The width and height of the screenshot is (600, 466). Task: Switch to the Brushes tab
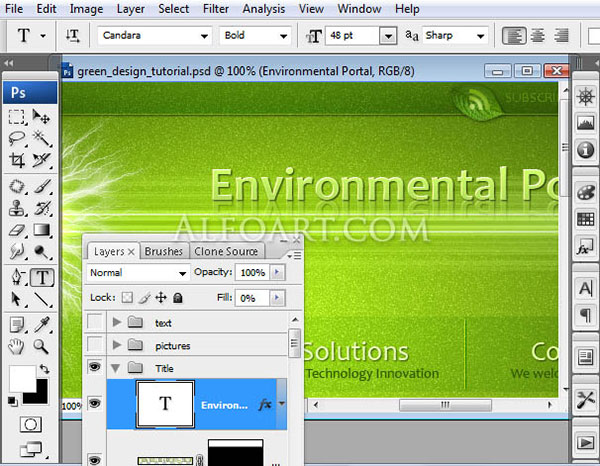[x=164, y=251]
